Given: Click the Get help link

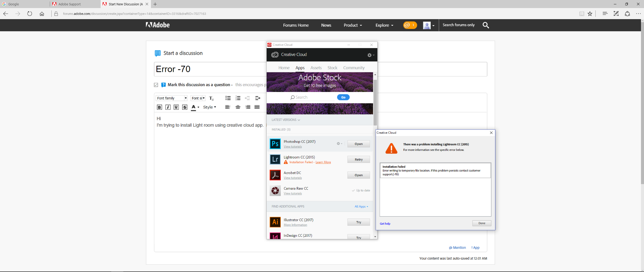Looking at the screenshot, I should pos(385,224).
